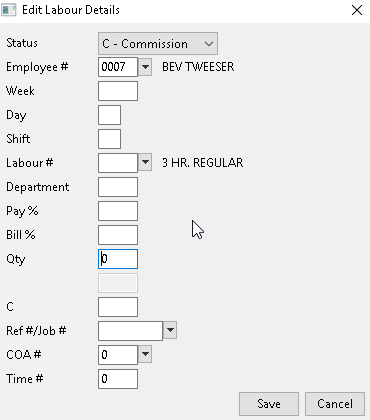Viewport: 370px width, 420px height.
Task: Click the Cancel button
Action: click(335, 404)
